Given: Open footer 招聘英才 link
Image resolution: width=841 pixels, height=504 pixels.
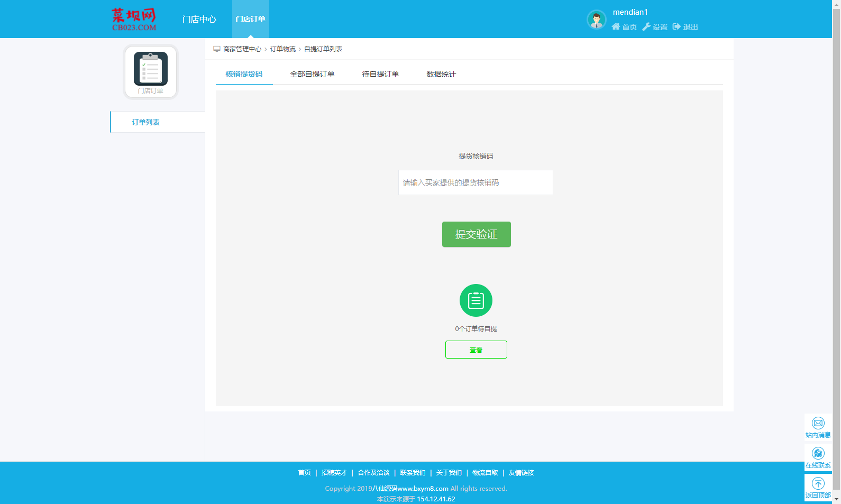Looking at the screenshot, I should pyautogui.click(x=334, y=473).
